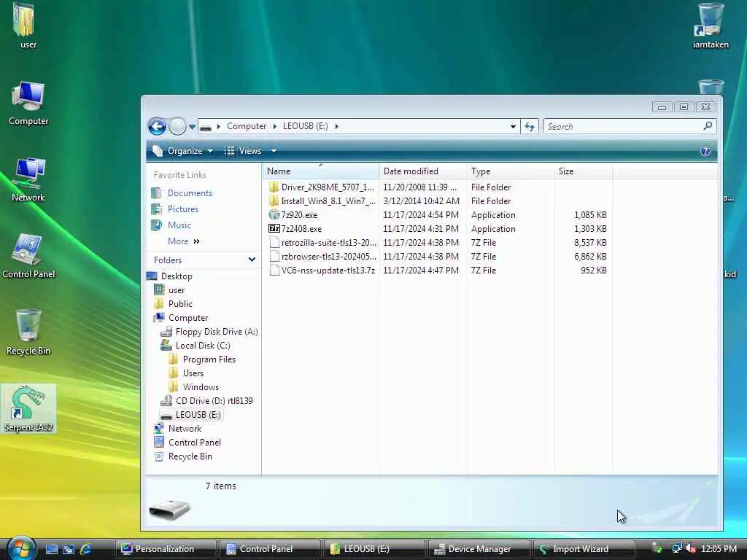Launch Internet Explorer from quick launch
The height and width of the screenshot is (560, 747).
pos(86,549)
